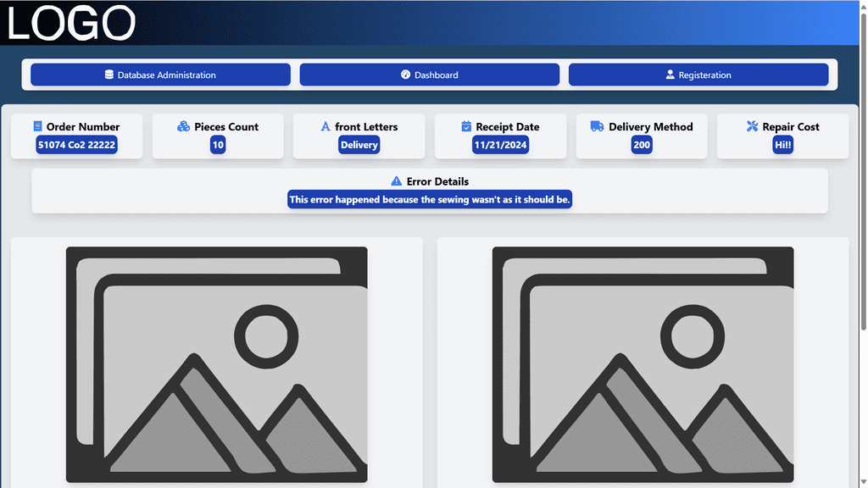This screenshot has height=488, width=868.
Task: Click the LOGO in the header
Action: click(71, 23)
